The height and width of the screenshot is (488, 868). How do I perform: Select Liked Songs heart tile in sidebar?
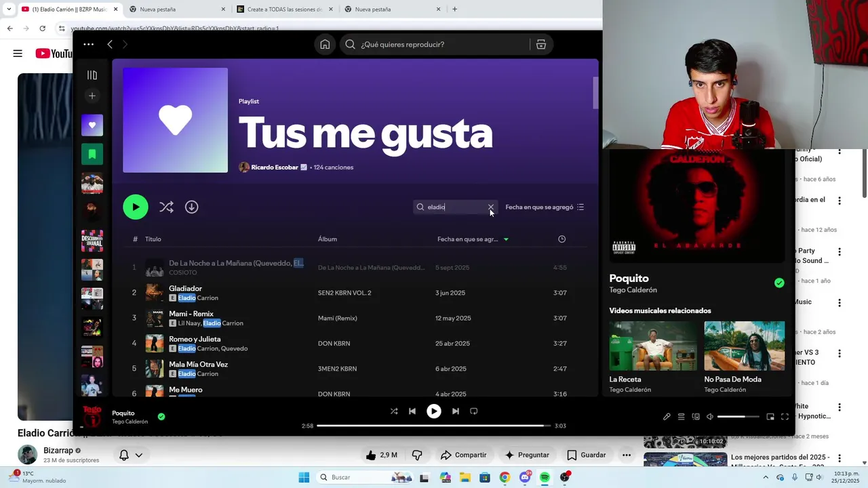click(x=92, y=125)
